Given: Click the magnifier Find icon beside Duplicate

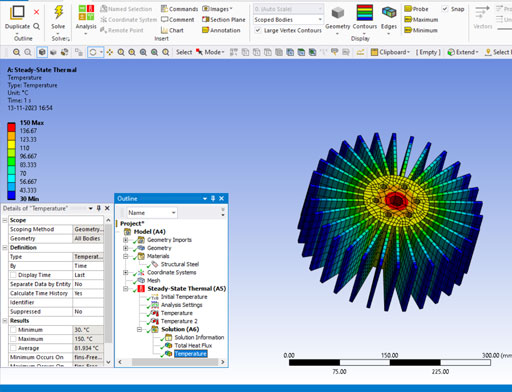Looking at the screenshot, I should (36, 26).
